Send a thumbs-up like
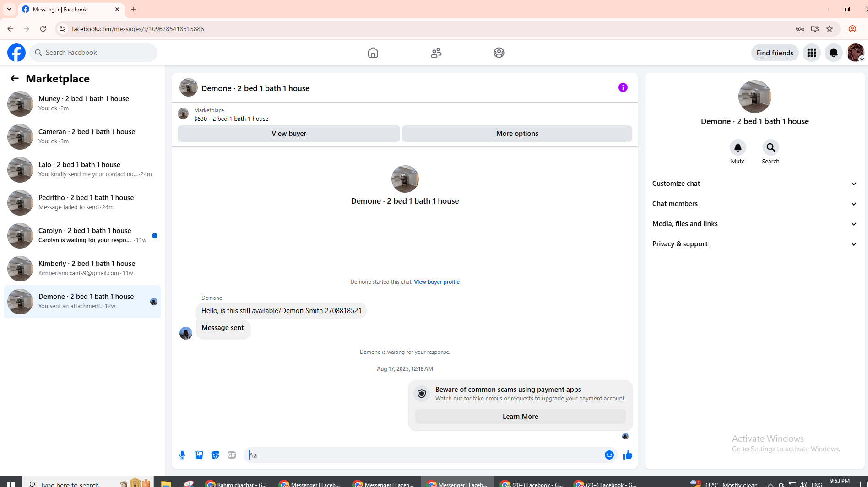The image size is (868, 487). click(x=628, y=455)
